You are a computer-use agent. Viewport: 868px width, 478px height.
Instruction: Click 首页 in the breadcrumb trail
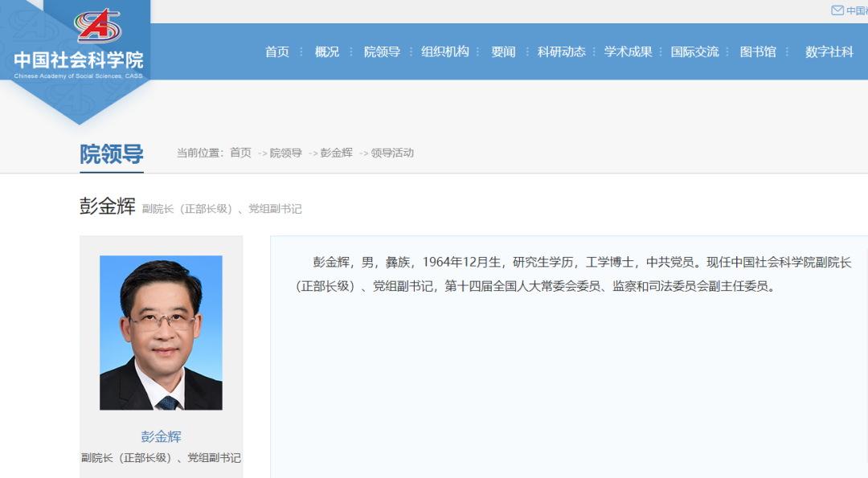240,153
